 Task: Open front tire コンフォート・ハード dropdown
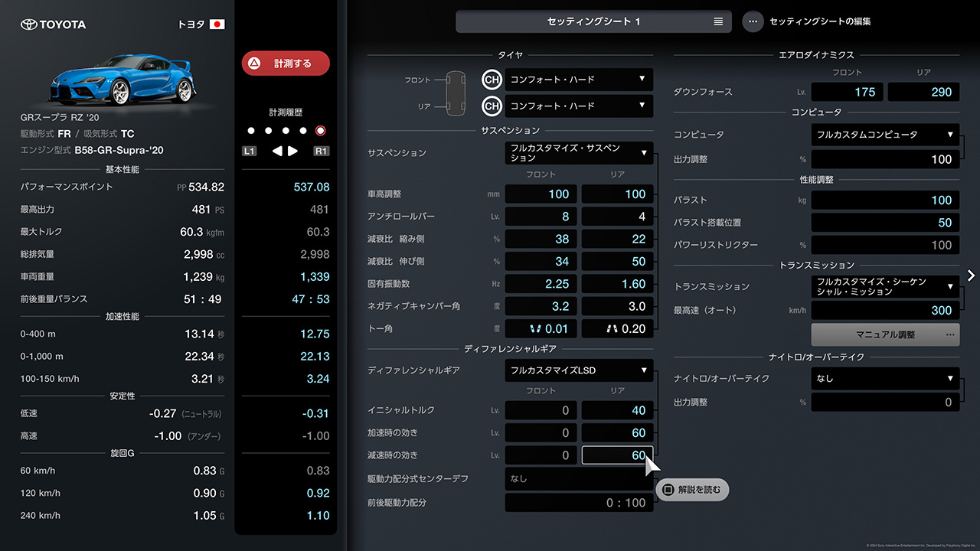(x=579, y=80)
